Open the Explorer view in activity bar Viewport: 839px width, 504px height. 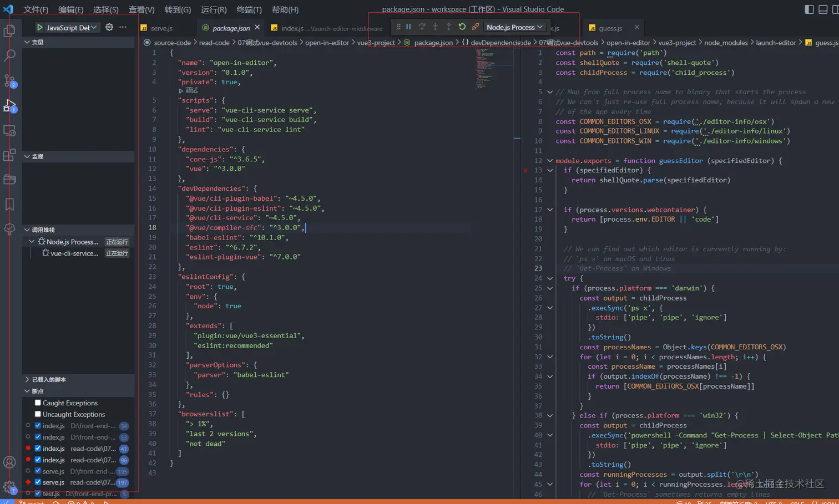9,30
